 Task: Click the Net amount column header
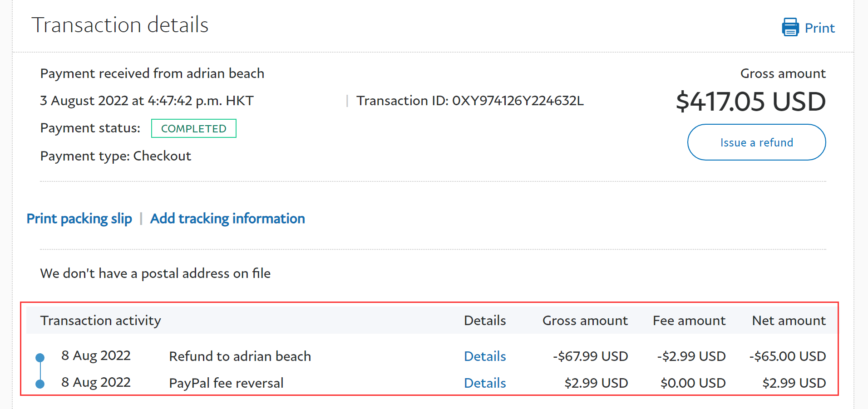789,321
